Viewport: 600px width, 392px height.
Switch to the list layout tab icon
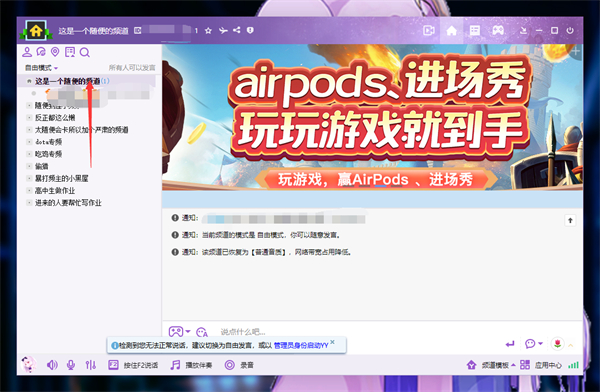(x=475, y=30)
